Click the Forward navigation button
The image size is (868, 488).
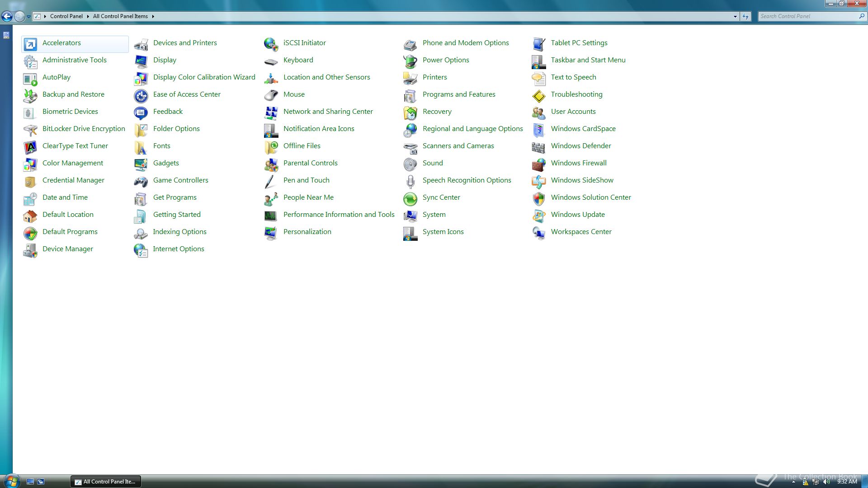point(19,16)
